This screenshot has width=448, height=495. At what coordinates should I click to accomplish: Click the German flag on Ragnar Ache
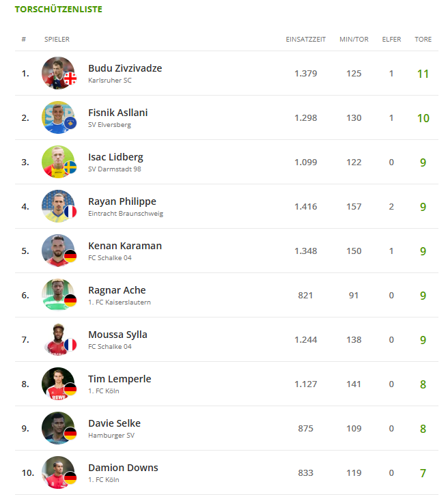[70, 301]
